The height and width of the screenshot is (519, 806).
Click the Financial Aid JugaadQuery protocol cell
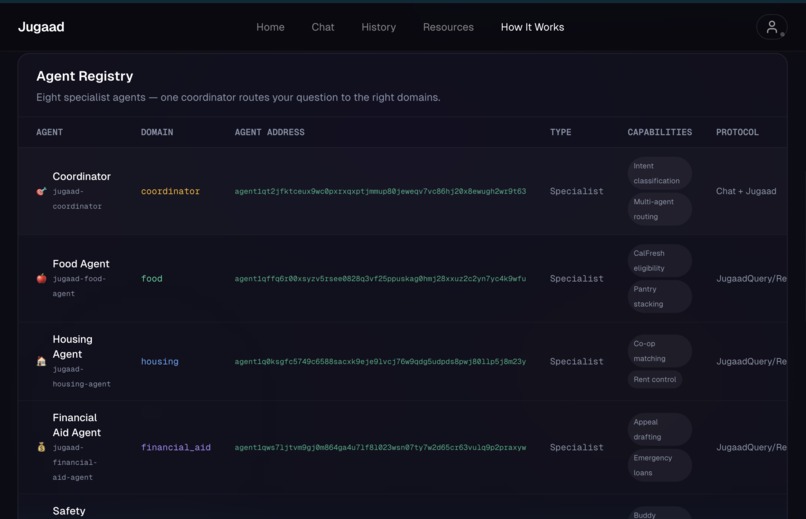coord(752,447)
